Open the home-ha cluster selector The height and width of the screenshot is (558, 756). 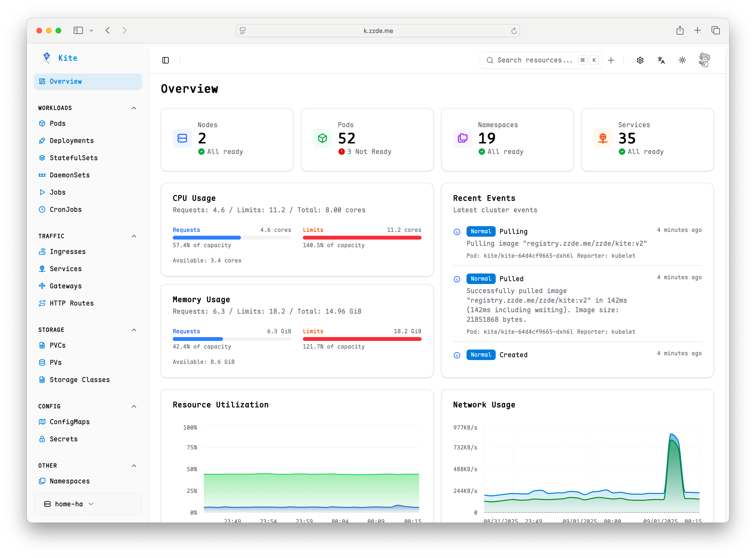click(69, 504)
